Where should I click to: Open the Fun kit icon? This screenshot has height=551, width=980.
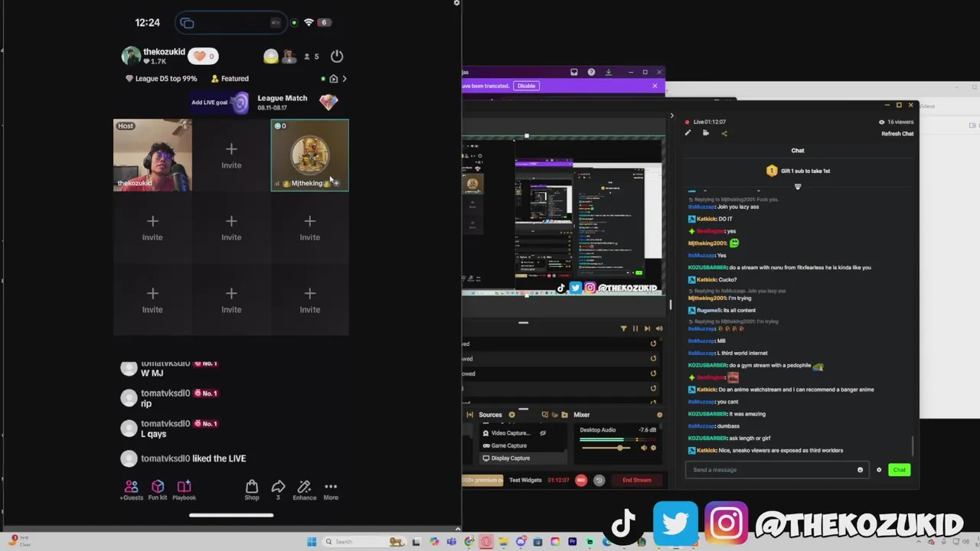[158, 490]
